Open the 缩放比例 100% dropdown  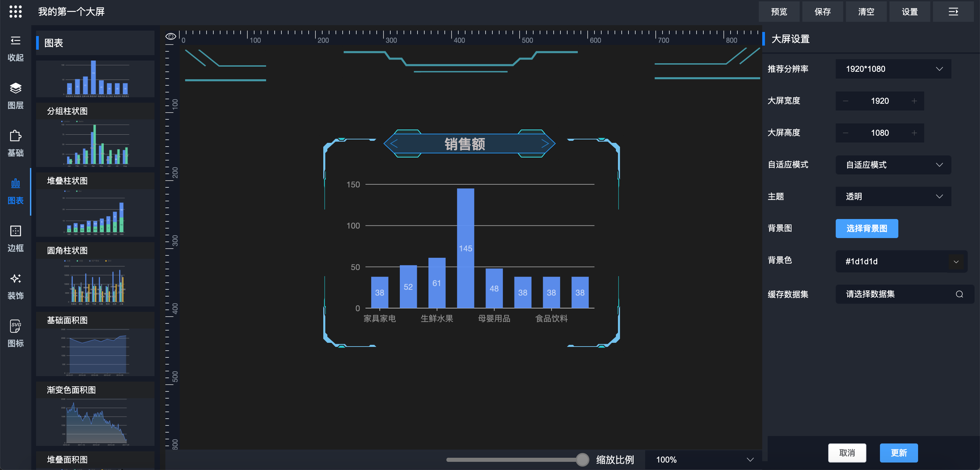pyautogui.click(x=704, y=459)
